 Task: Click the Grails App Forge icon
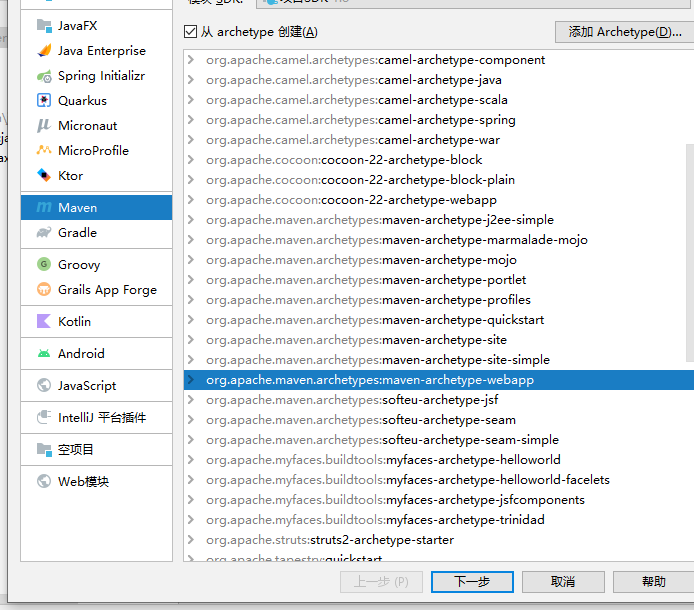pyautogui.click(x=44, y=290)
